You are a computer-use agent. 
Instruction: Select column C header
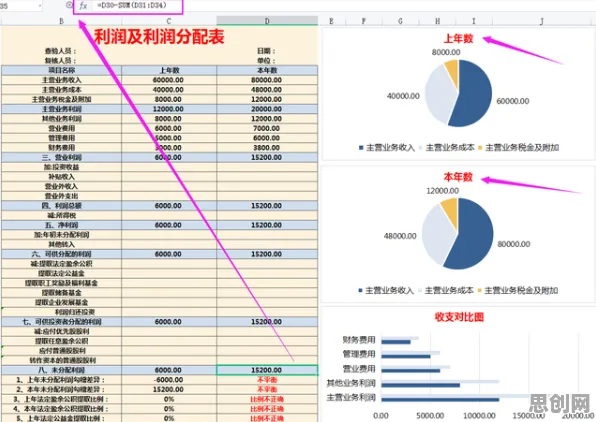169,21
